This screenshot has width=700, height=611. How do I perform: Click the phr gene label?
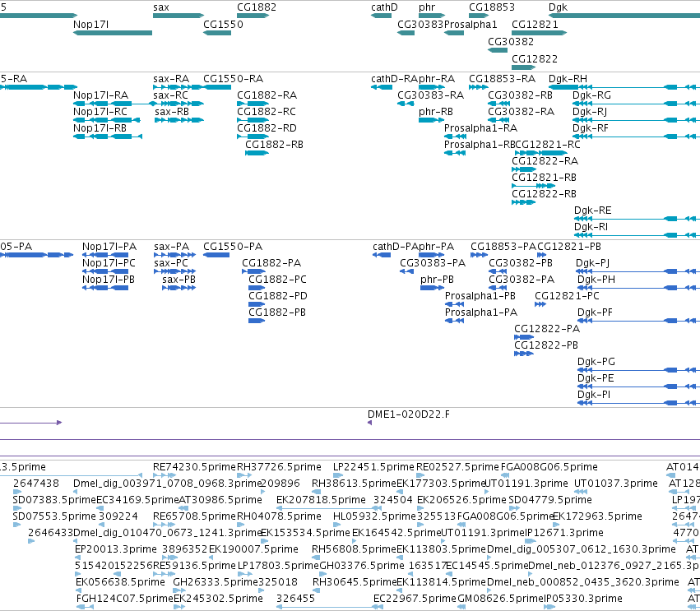coord(427,7)
